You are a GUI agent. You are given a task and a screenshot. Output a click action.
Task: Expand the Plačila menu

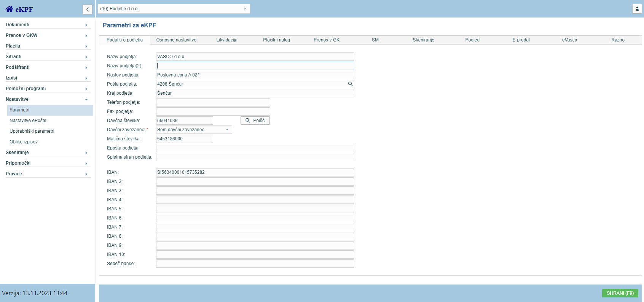coord(48,46)
